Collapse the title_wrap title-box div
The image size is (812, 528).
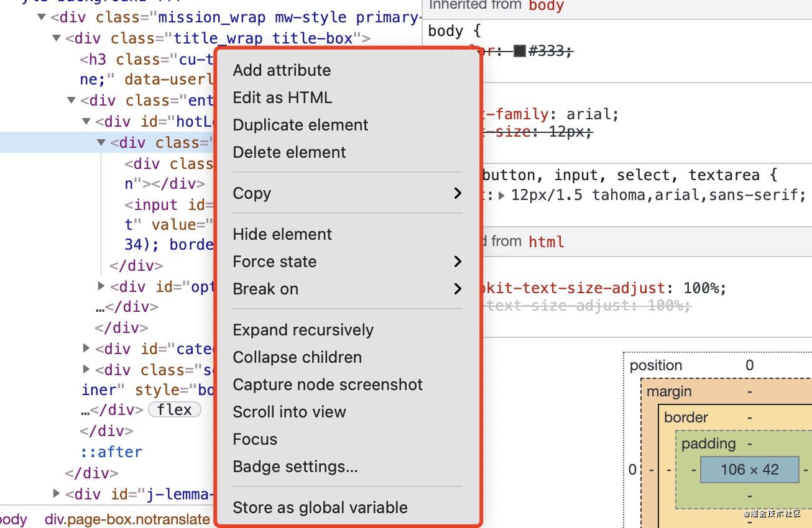pyautogui.click(x=57, y=39)
